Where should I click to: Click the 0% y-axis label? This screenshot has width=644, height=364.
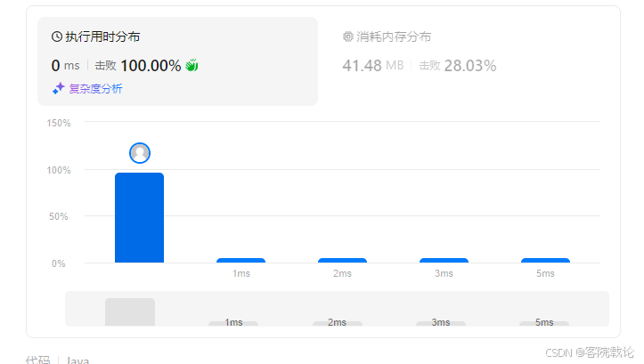click(59, 263)
